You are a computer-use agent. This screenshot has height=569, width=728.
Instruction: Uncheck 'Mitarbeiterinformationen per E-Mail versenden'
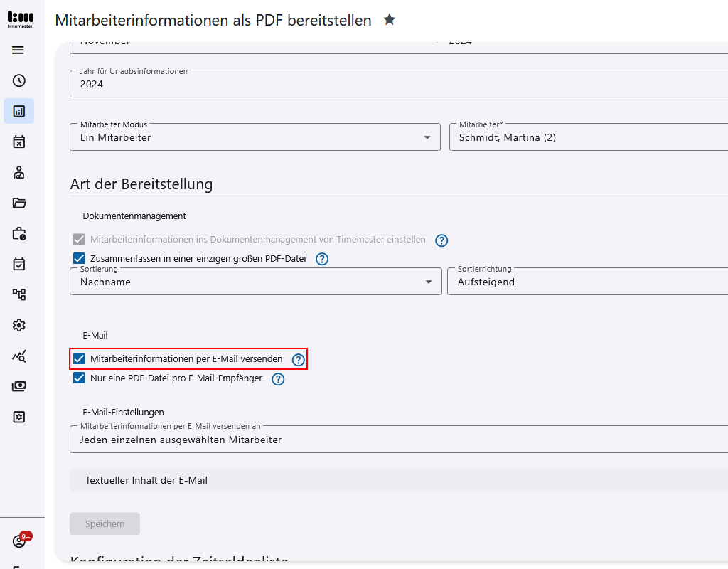click(x=79, y=359)
